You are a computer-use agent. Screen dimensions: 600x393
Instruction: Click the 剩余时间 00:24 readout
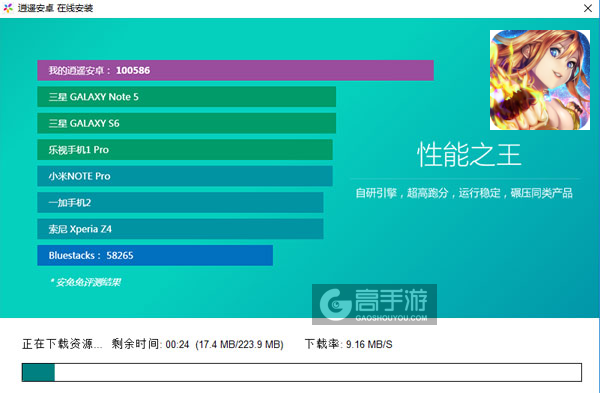click(x=150, y=344)
